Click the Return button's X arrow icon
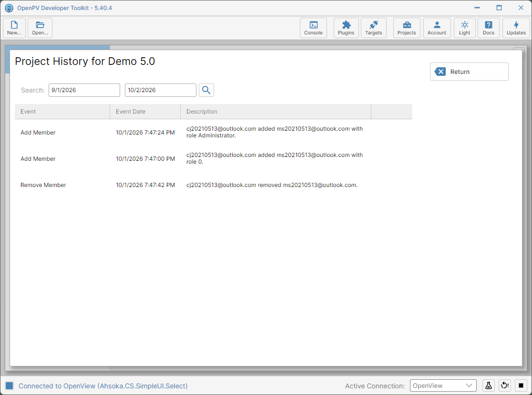532x395 pixels. coord(440,72)
